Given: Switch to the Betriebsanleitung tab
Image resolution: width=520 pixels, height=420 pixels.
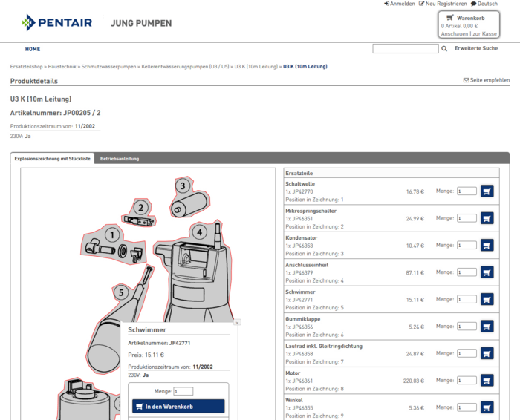Looking at the screenshot, I should pos(120,159).
